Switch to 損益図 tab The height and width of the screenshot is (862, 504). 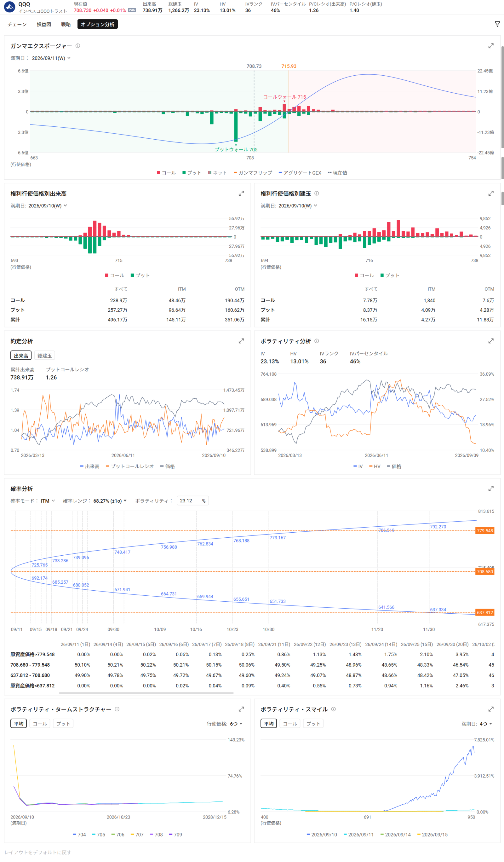(x=44, y=24)
